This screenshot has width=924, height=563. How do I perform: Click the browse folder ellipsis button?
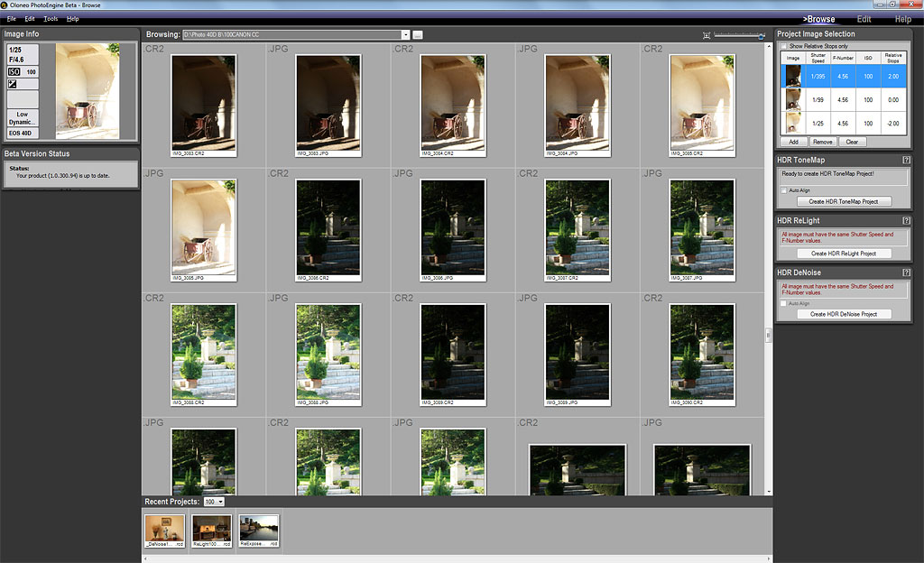coord(418,34)
